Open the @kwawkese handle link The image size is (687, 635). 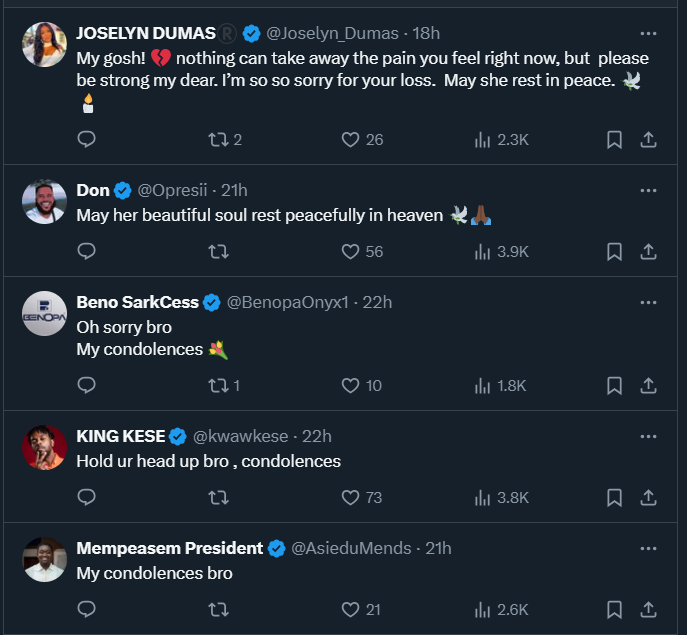pos(240,436)
